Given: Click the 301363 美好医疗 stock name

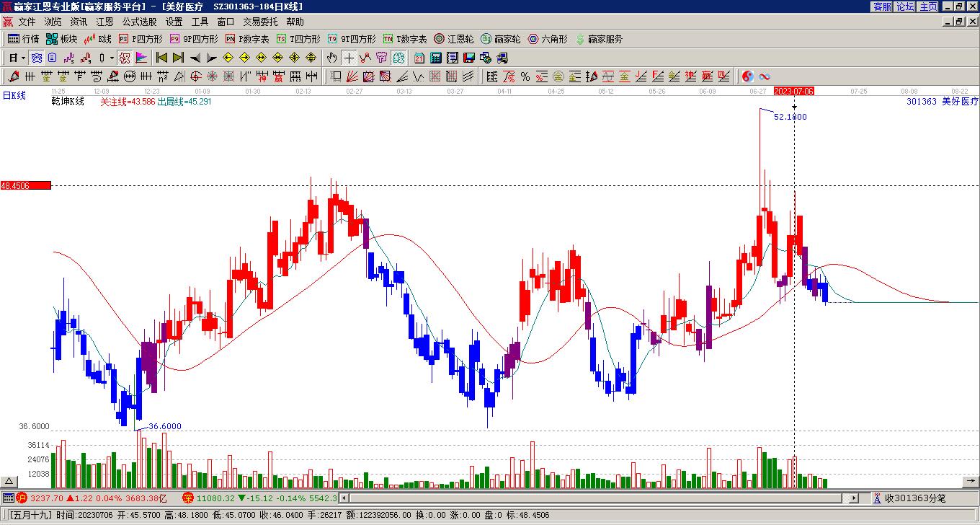Looking at the screenshot, I should click(943, 102).
